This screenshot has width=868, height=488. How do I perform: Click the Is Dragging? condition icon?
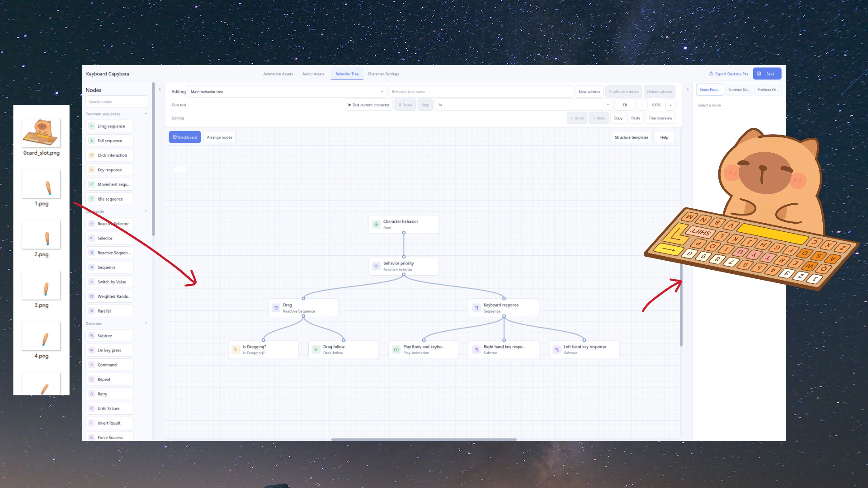236,349
